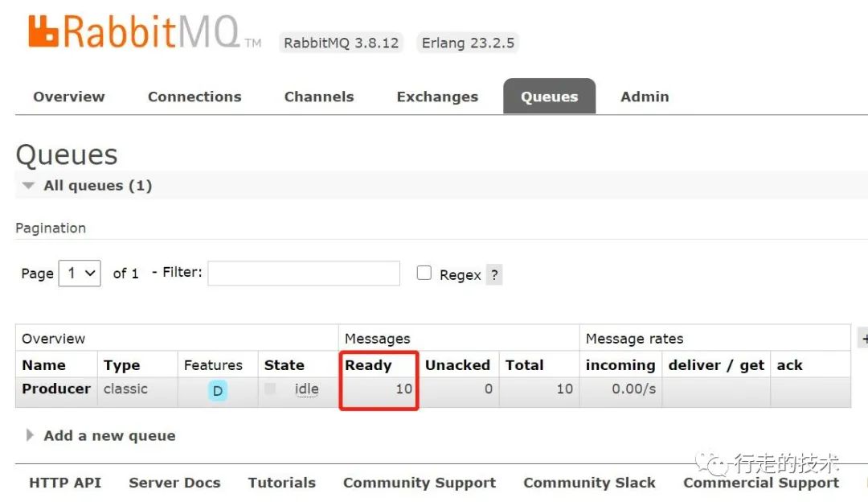
Task: Switch to the Overview tab
Action: (69, 97)
